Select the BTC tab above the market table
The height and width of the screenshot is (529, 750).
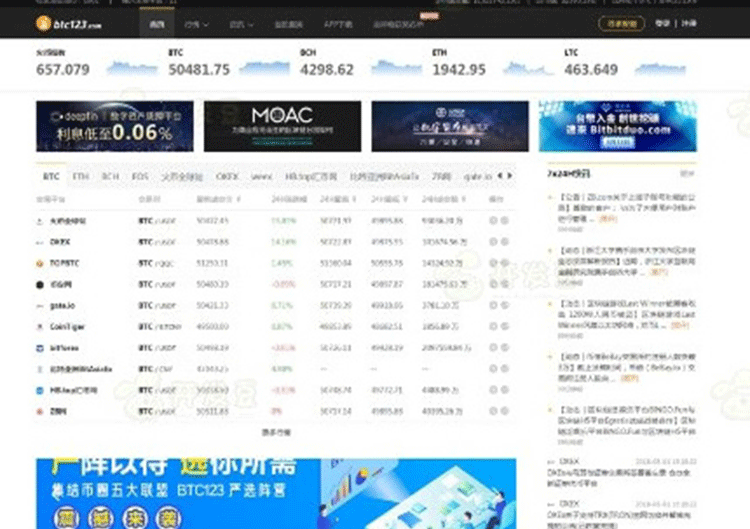tap(51, 176)
